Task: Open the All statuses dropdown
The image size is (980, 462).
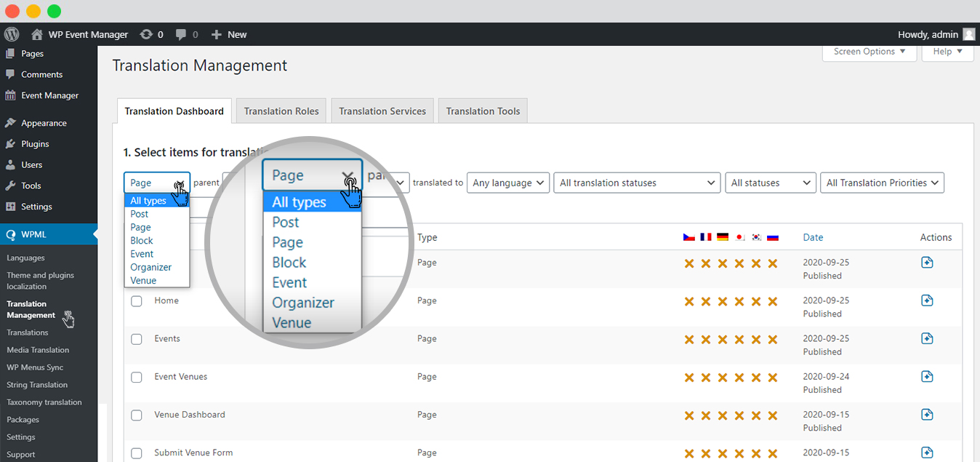Action: [771, 183]
